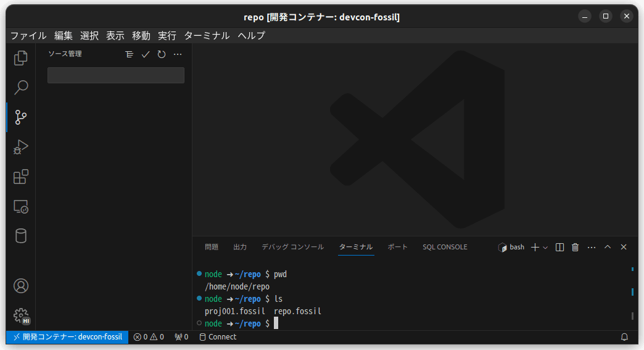Create a new terminal with plus icon
The width and height of the screenshot is (644, 350).
point(535,247)
